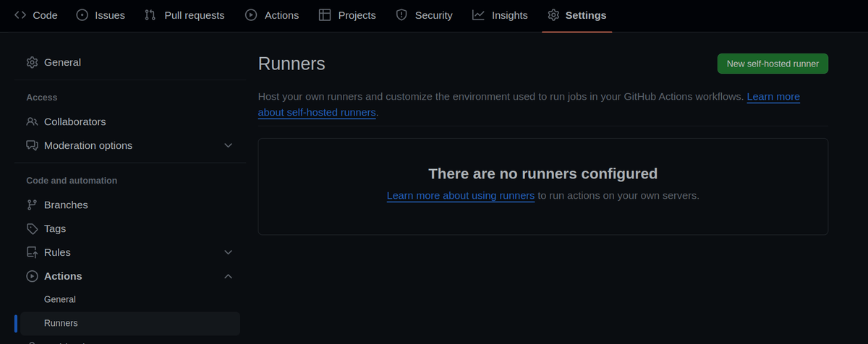Click the Actions play icon in top bar
The image size is (868, 344).
click(251, 15)
